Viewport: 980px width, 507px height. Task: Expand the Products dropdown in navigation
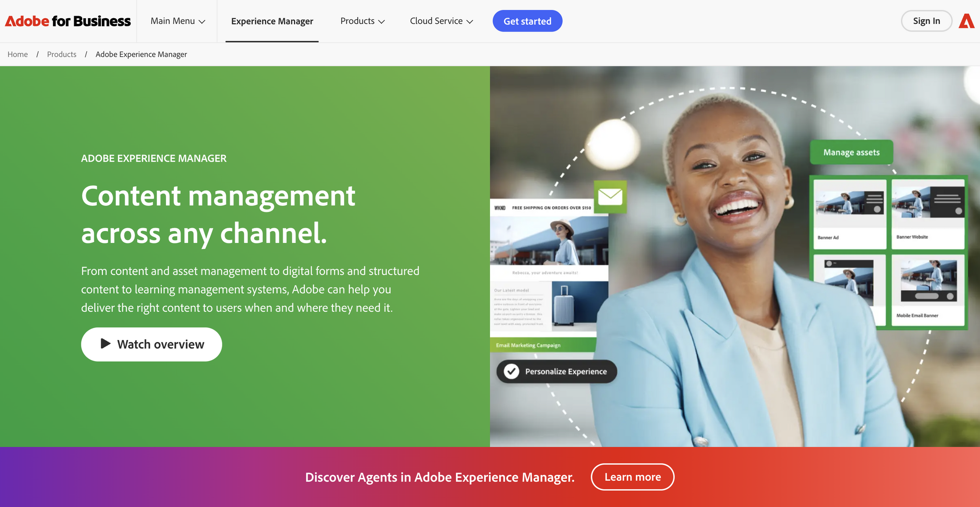click(363, 21)
